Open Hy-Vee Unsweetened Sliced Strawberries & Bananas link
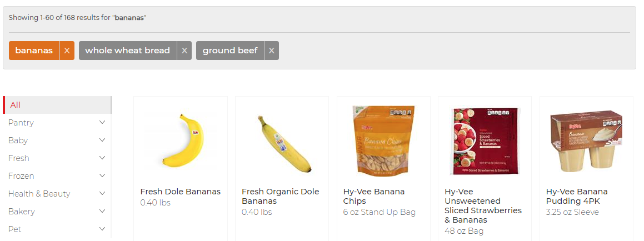 click(483, 205)
